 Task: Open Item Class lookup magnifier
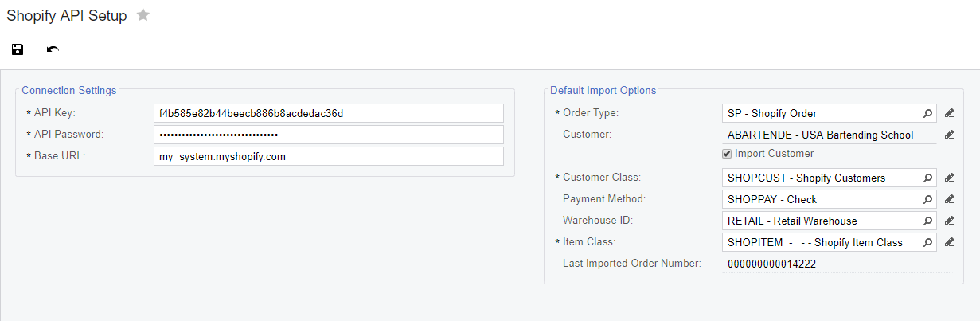pyautogui.click(x=928, y=242)
